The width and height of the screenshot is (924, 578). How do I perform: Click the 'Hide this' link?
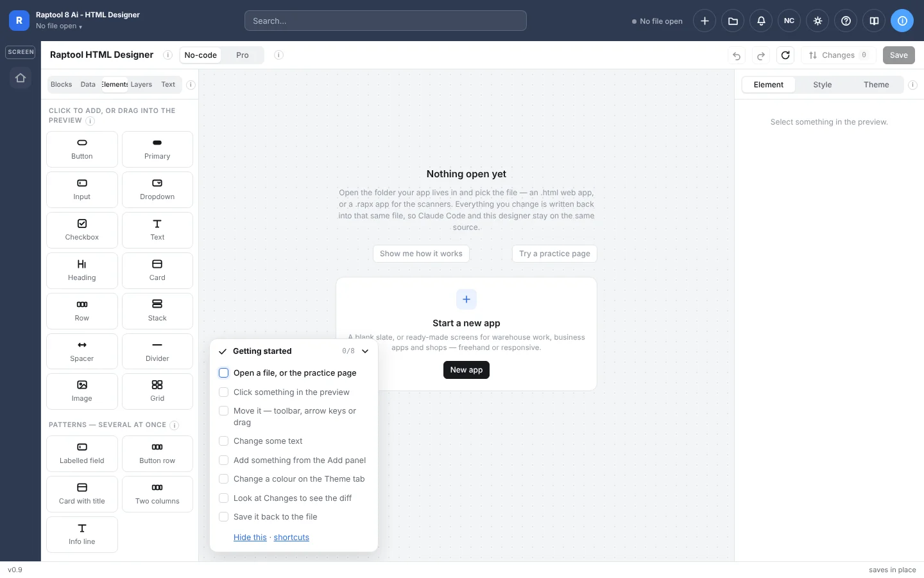(x=250, y=538)
